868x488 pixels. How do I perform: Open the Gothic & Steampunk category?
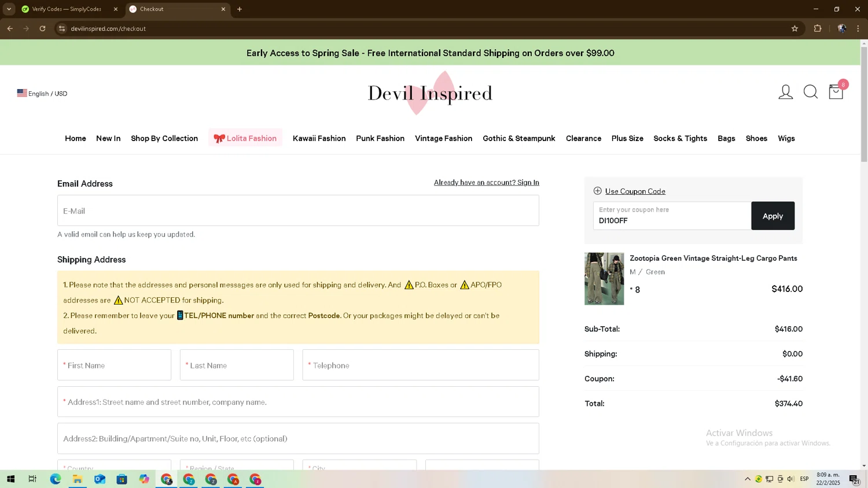tap(519, 138)
